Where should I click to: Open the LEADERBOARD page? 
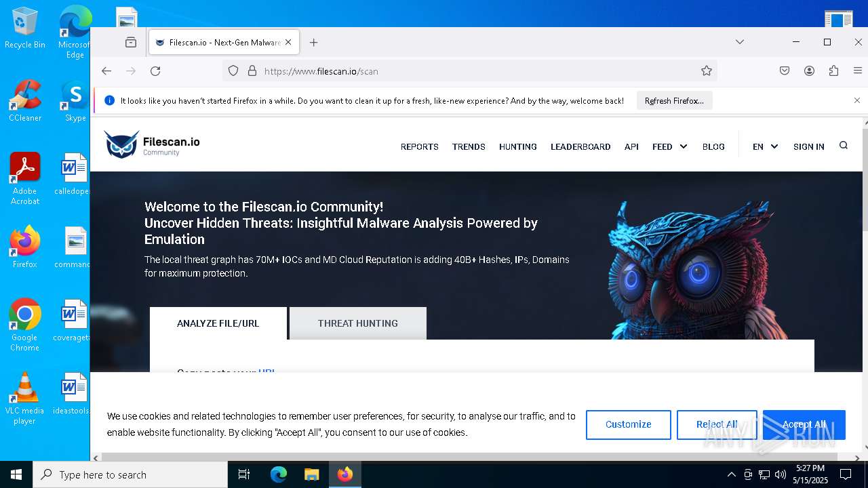tap(580, 146)
